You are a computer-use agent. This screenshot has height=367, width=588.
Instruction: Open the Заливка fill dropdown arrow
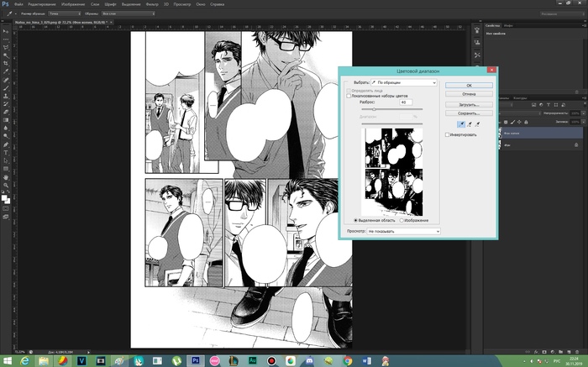click(584, 123)
